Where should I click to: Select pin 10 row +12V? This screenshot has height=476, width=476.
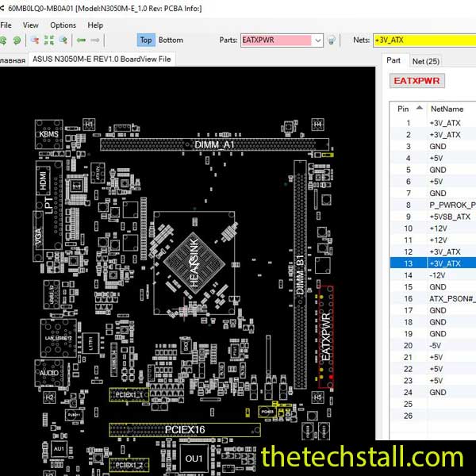(x=433, y=228)
